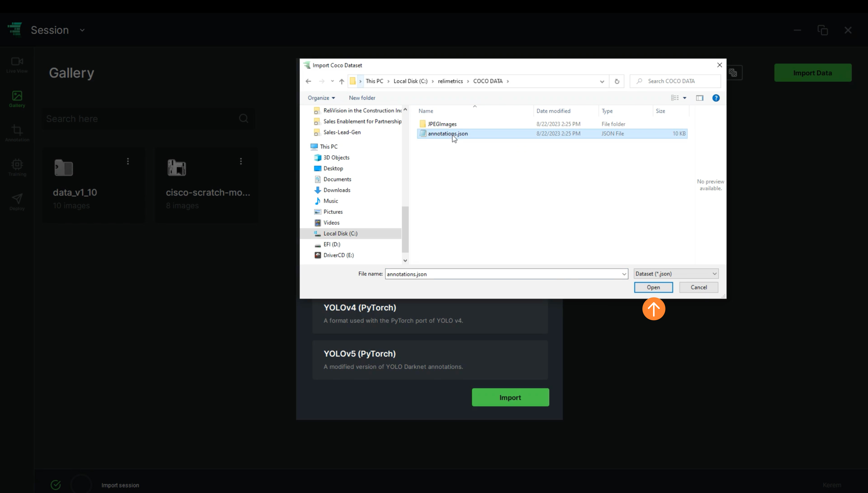Open recent locations dropdown arrow
This screenshot has width=868, height=493.
coord(332,81)
